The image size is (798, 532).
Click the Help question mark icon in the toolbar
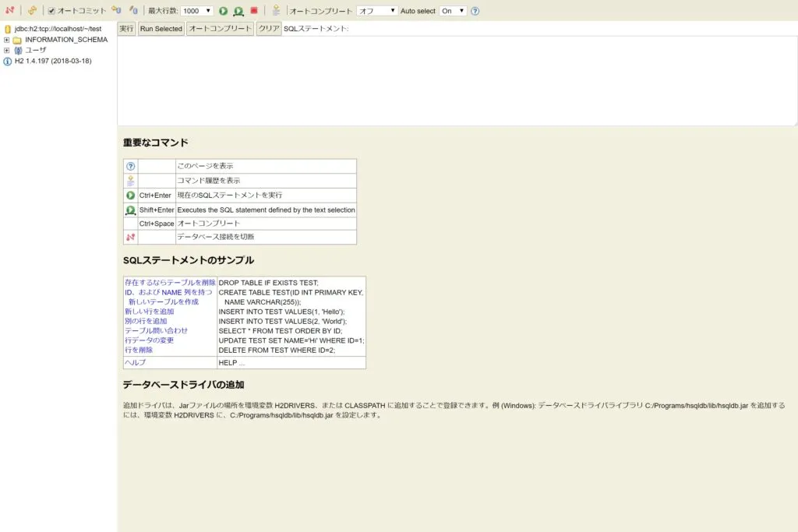click(475, 11)
